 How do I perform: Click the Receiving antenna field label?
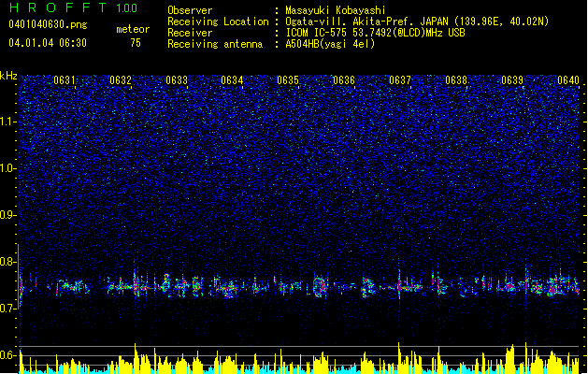[215, 44]
